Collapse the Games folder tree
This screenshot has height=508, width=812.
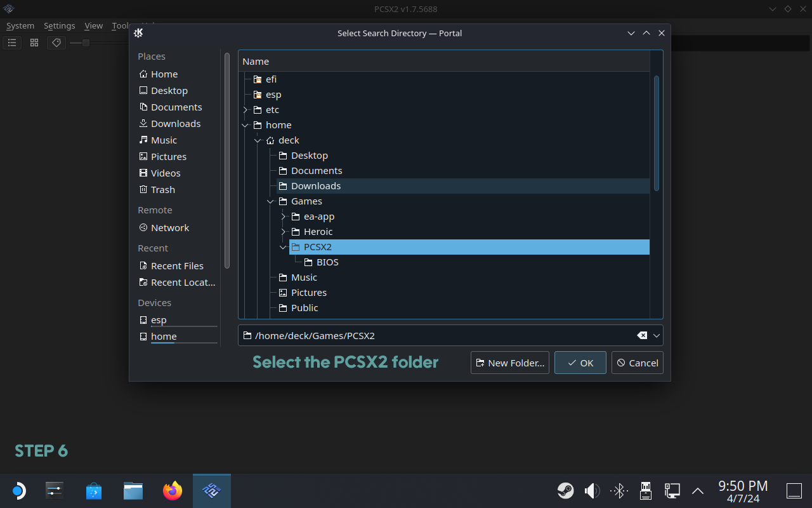[x=271, y=201]
